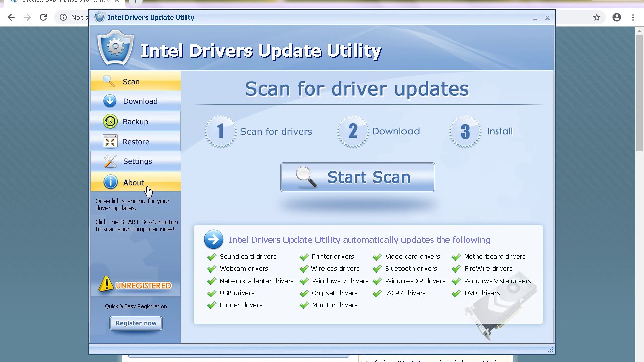
Task: Click the magnifier icon on Start Scan
Action: (306, 177)
